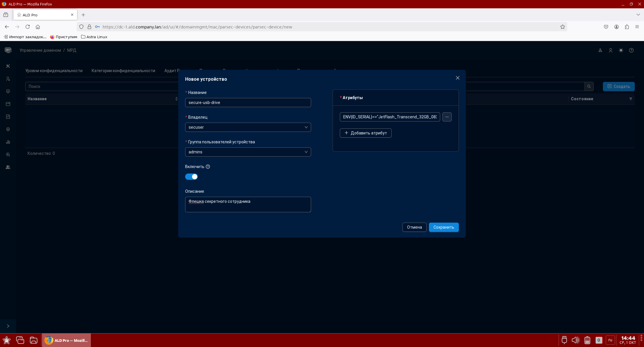Switch keyboard layout ru in system tray
Image resolution: width=644 pixels, height=347 pixels.
(x=610, y=340)
